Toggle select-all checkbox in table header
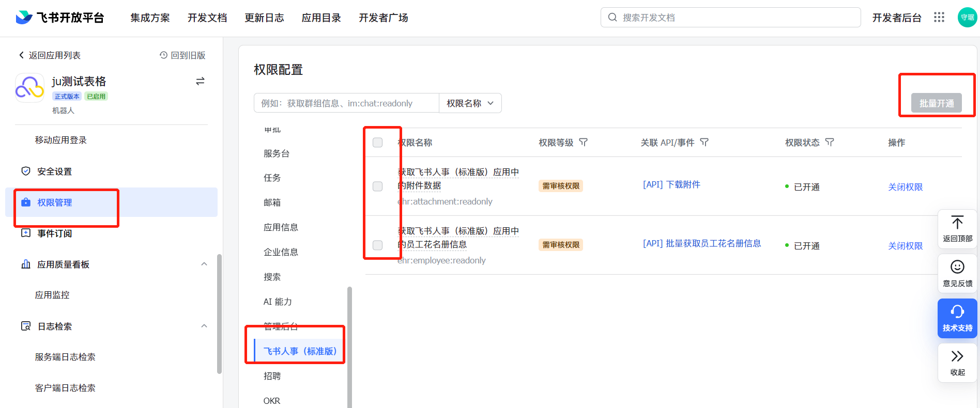980x408 pixels. (378, 143)
